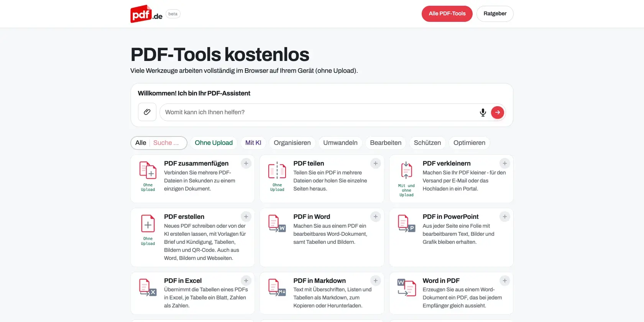Click the paperclip attach file icon
Viewport: 644px width, 322px height.
click(147, 112)
